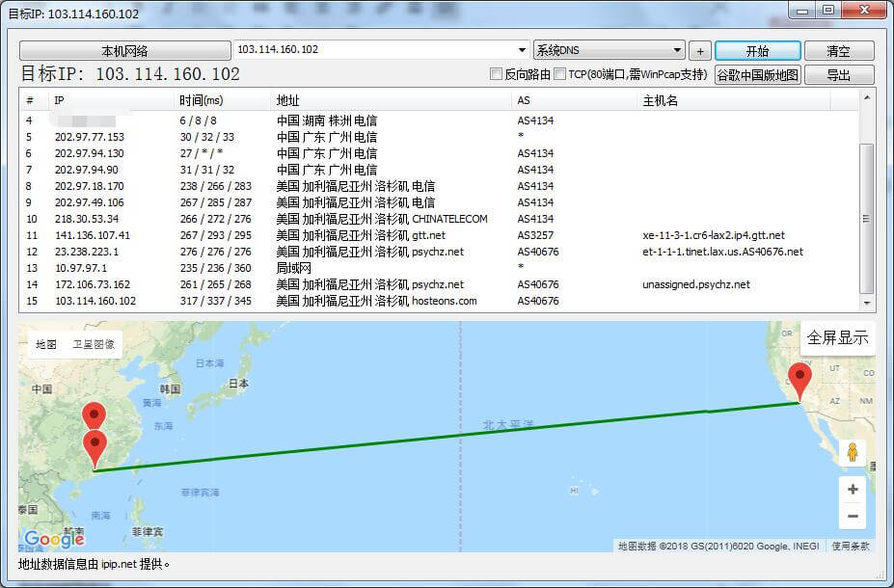Click the 导出 export button
The height and width of the screenshot is (588, 894).
(x=837, y=75)
